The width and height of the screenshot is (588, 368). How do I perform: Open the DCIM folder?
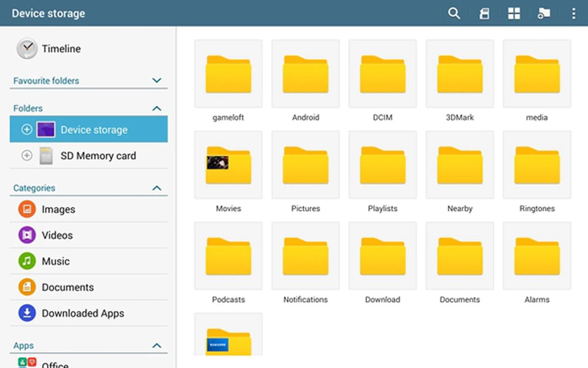coord(383,74)
